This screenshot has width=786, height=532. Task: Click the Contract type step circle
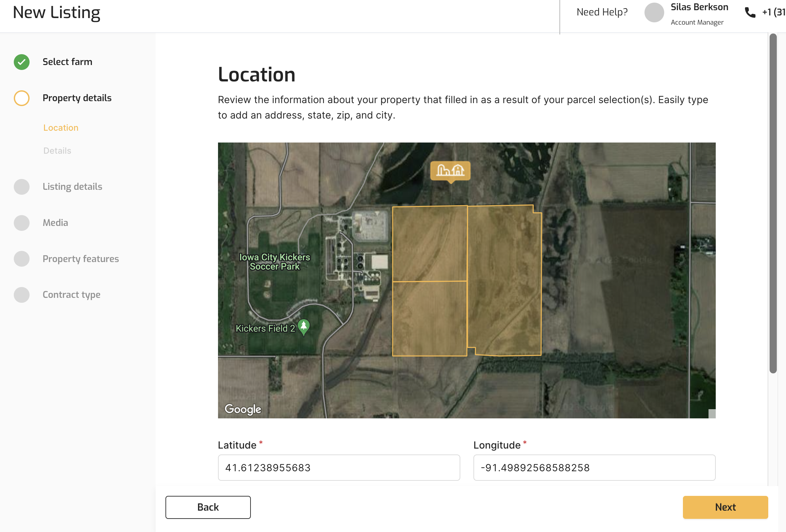[22, 295]
